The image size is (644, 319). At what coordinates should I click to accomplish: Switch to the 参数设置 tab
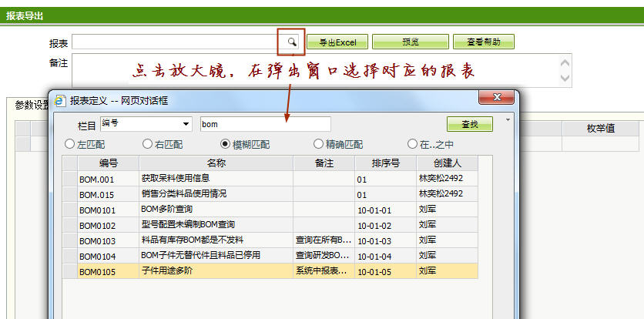tap(32, 106)
